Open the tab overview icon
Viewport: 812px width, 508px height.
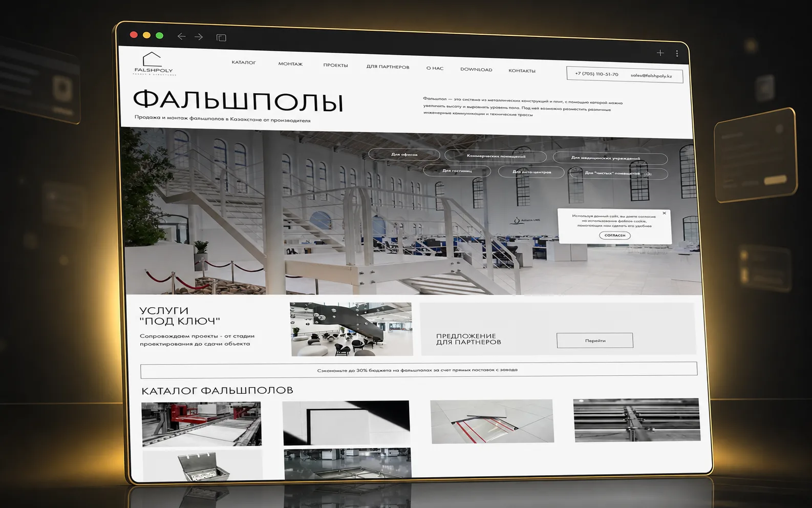pyautogui.click(x=221, y=37)
